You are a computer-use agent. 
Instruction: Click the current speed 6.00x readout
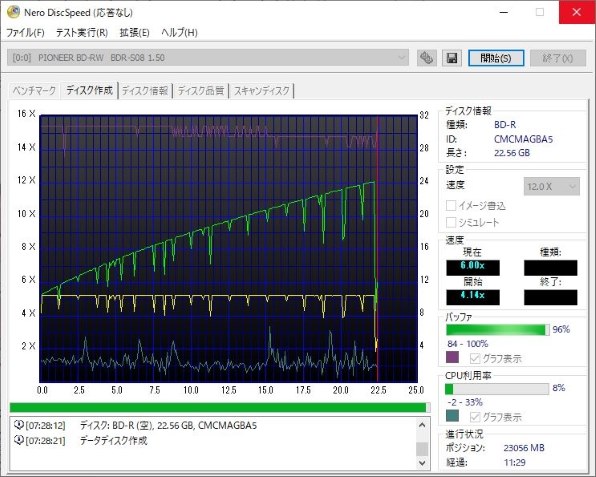(472, 268)
